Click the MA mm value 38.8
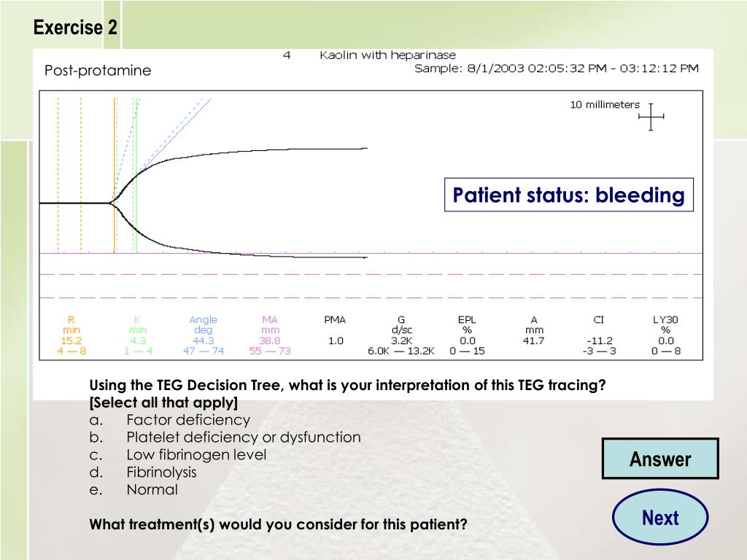The height and width of the screenshot is (560, 747). [x=270, y=341]
